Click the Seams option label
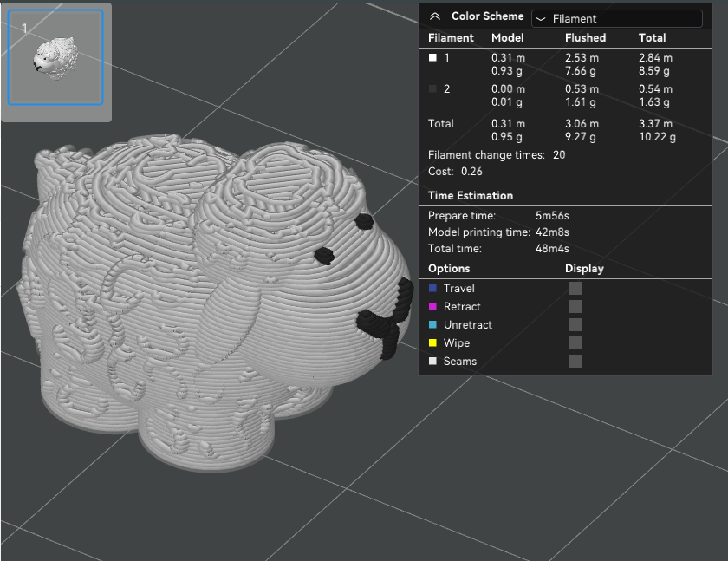Viewport: 728px width, 561px height. click(459, 361)
